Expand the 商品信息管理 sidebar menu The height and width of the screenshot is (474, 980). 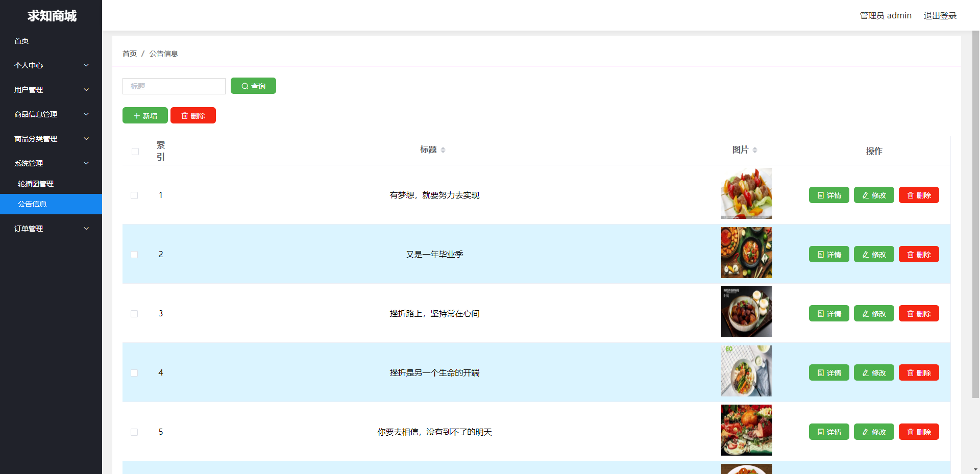[x=51, y=114]
